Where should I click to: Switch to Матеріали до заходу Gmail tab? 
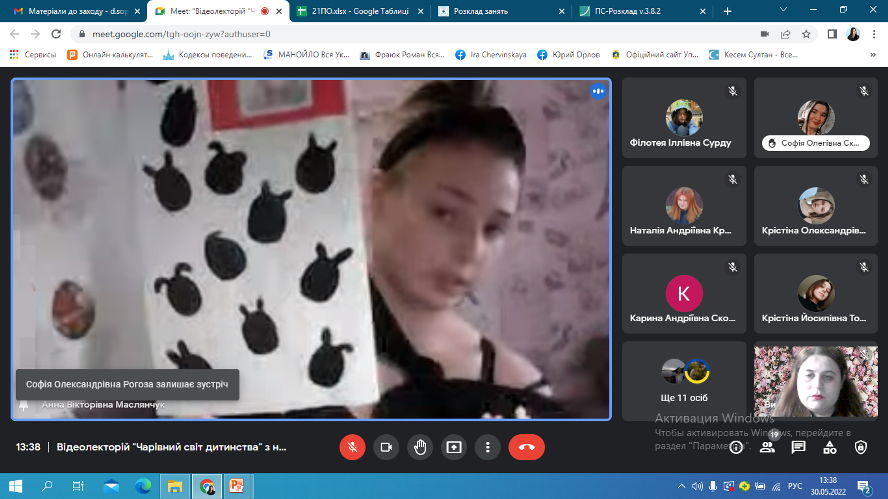tap(77, 11)
